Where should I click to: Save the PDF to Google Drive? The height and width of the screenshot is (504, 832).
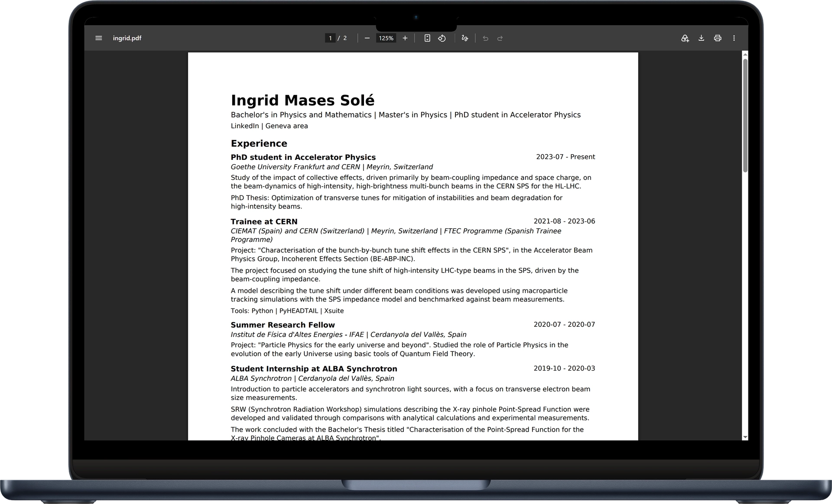685,38
